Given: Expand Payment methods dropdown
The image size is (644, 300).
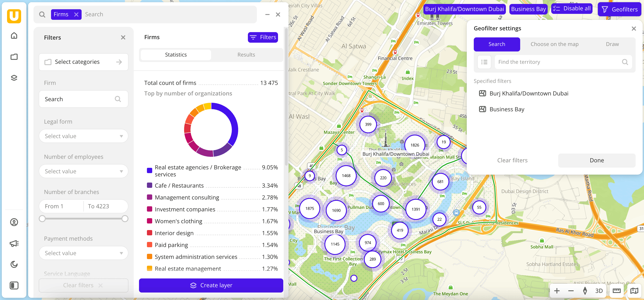Looking at the screenshot, I should (83, 253).
